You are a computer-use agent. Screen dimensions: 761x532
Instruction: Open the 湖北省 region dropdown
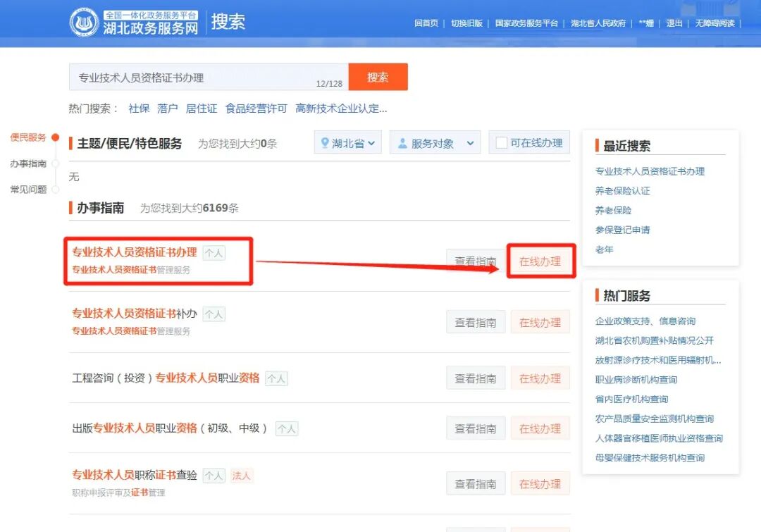[x=347, y=143]
